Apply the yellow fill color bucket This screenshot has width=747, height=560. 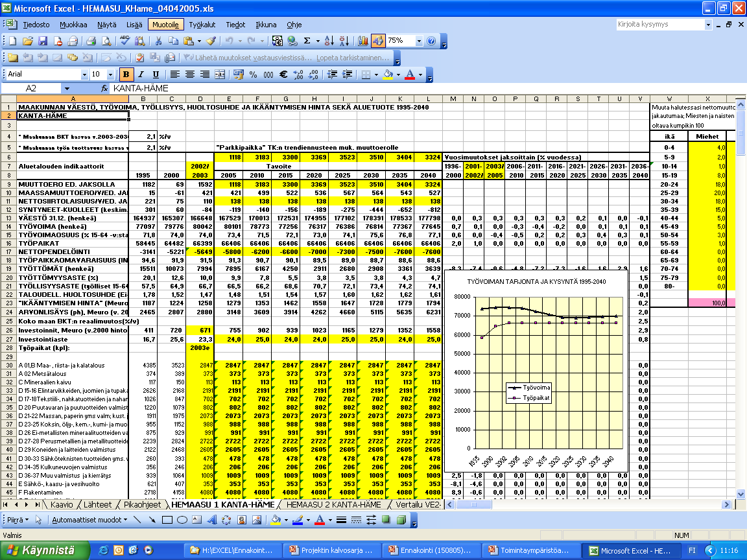coord(388,75)
